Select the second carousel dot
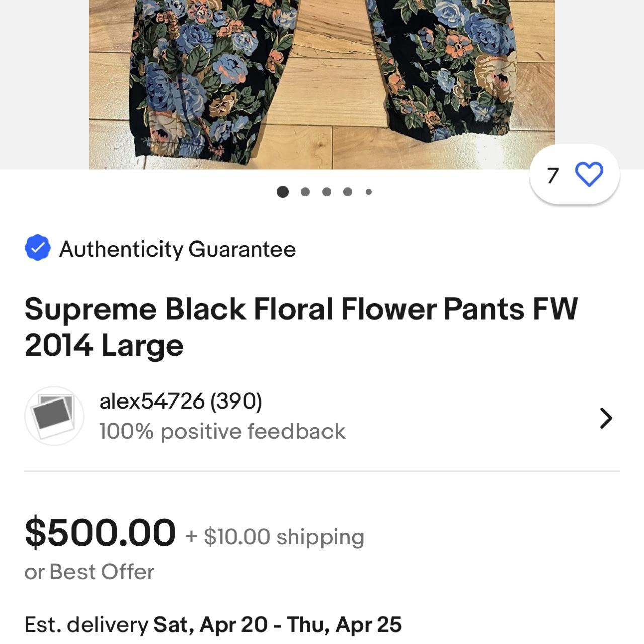Viewport: 644px width, 644px height. [305, 191]
